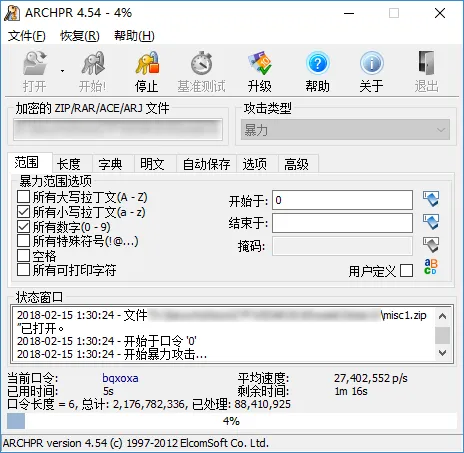Enable 所有大写拉丁文(A - Z) checkbox

coord(23,197)
